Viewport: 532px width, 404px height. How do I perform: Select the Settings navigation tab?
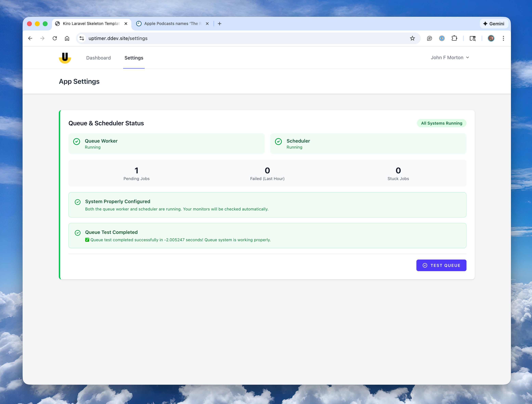point(134,58)
